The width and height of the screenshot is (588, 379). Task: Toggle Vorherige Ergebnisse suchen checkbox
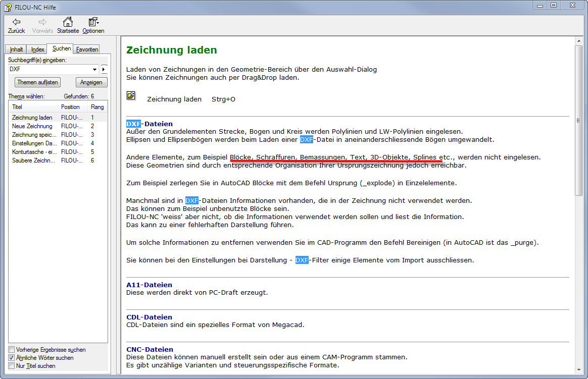tap(12, 349)
